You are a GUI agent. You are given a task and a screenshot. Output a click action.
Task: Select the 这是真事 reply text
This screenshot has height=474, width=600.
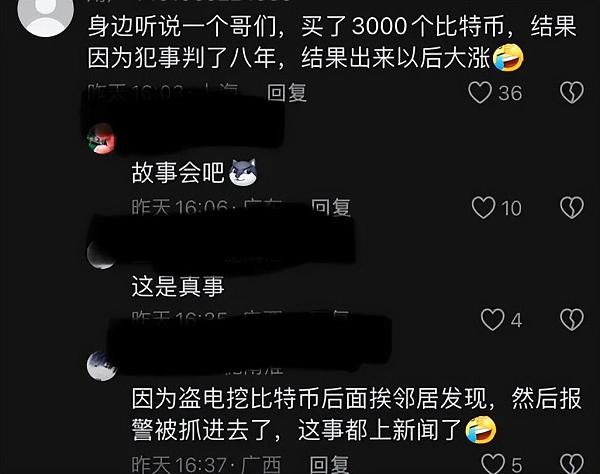pyautogui.click(x=178, y=286)
